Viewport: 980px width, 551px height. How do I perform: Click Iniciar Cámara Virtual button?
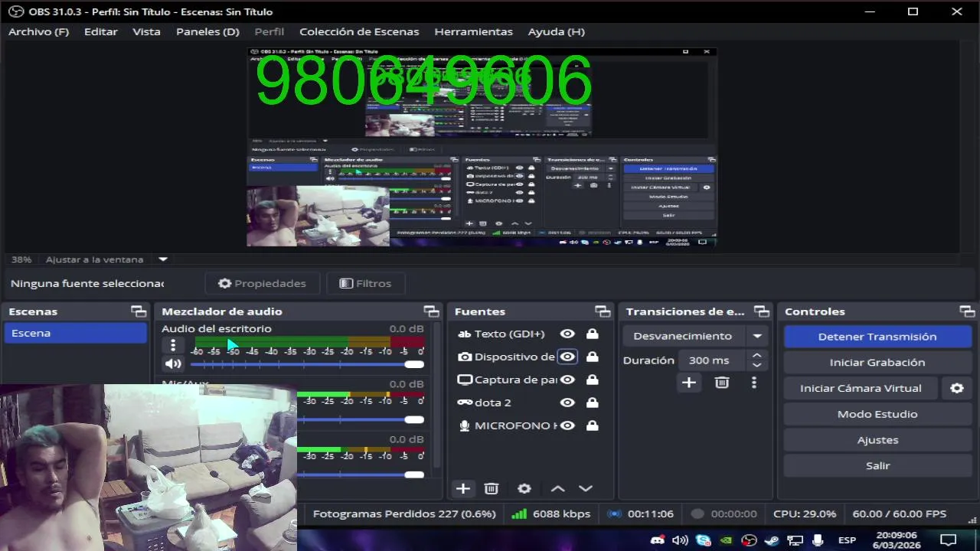tap(861, 388)
